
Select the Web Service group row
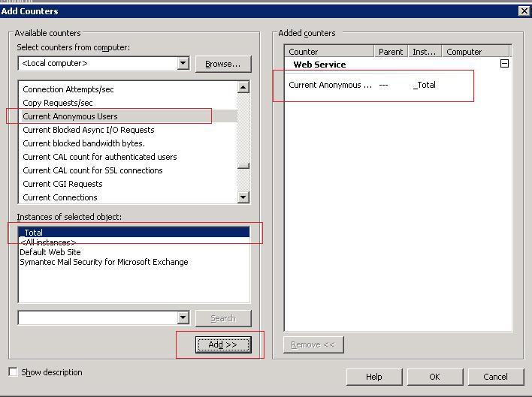click(x=397, y=65)
